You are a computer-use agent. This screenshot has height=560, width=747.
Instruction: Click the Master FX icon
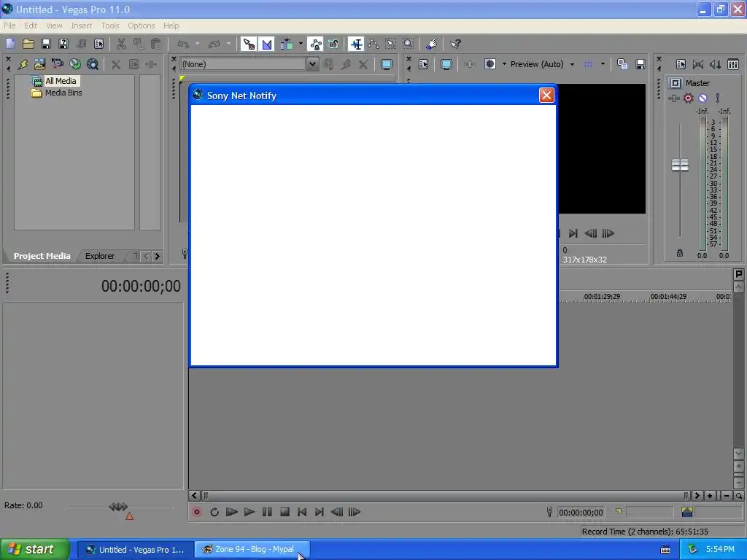coord(673,98)
